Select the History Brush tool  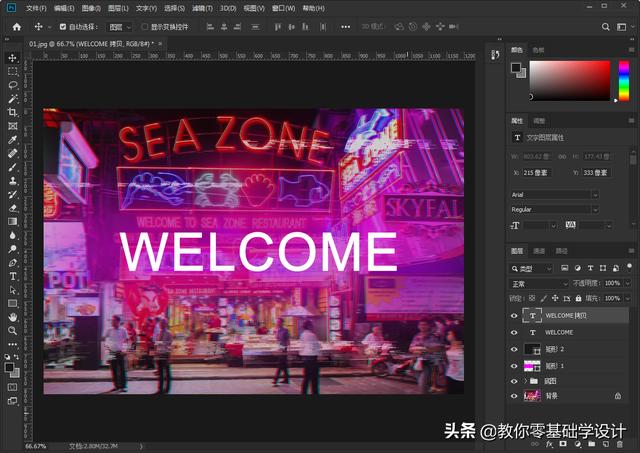(13, 195)
